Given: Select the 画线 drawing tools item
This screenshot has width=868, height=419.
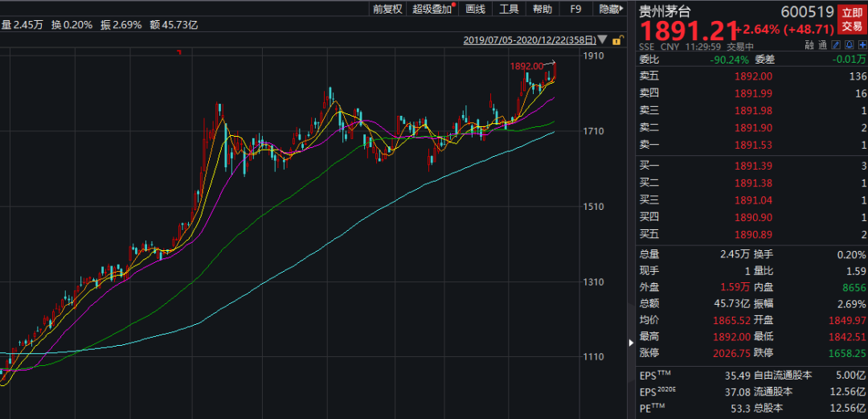Looking at the screenshot, I should 476,10.
